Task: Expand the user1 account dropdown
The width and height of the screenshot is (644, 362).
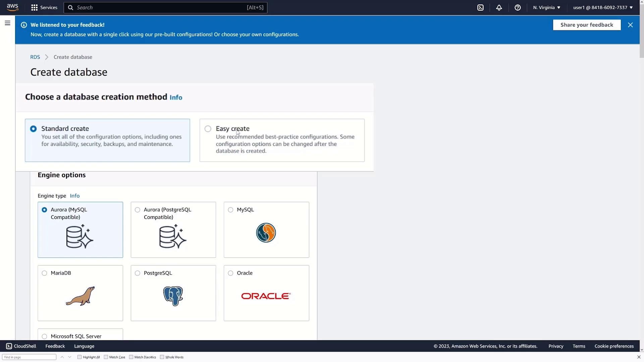Action: point(603,7)
